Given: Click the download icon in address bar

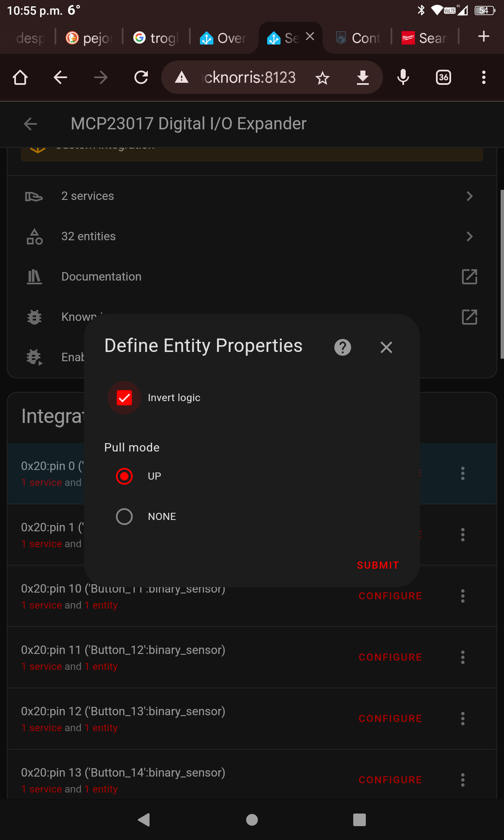Looking at the screenshot, I should coord(362,78).
